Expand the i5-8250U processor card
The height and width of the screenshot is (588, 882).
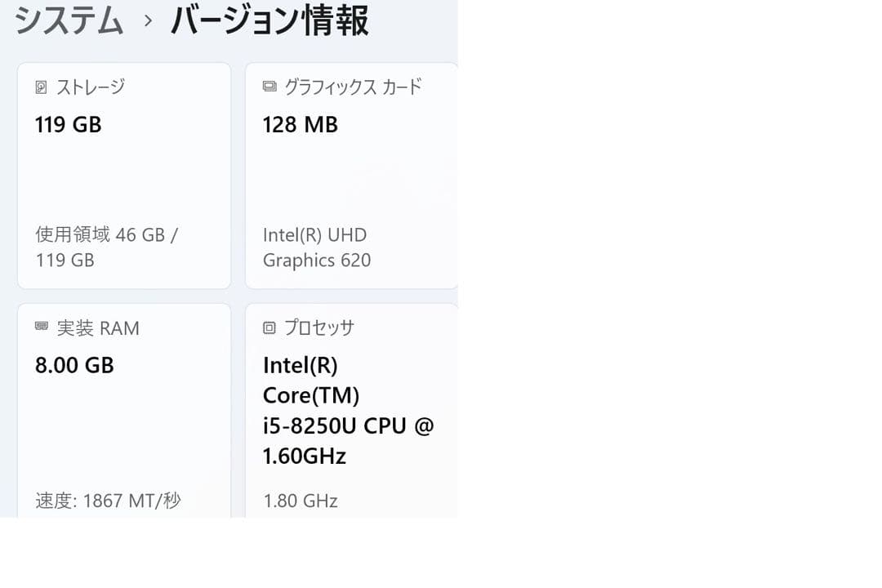(351, 408)
